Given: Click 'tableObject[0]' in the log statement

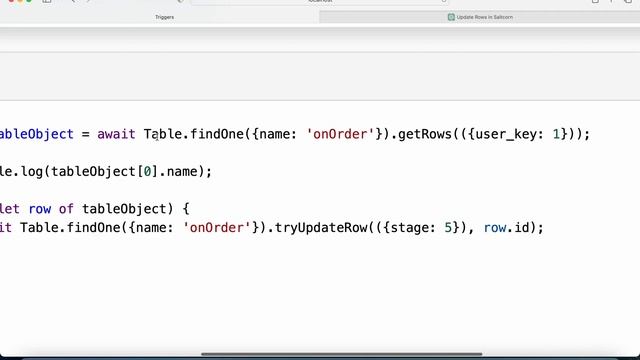Looking at the screenshot, I should 104,171.
